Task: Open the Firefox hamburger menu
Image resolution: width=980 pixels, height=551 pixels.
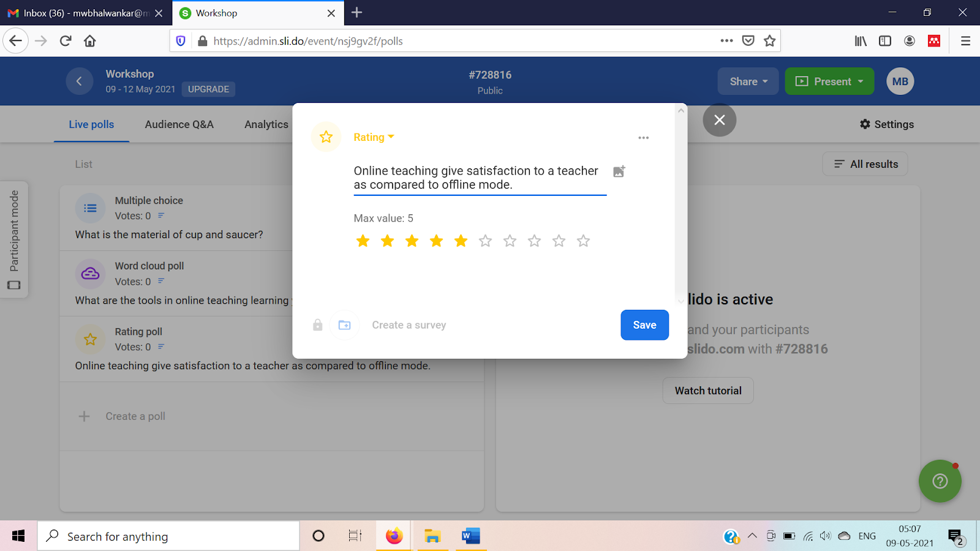Action: pos(966,41)
